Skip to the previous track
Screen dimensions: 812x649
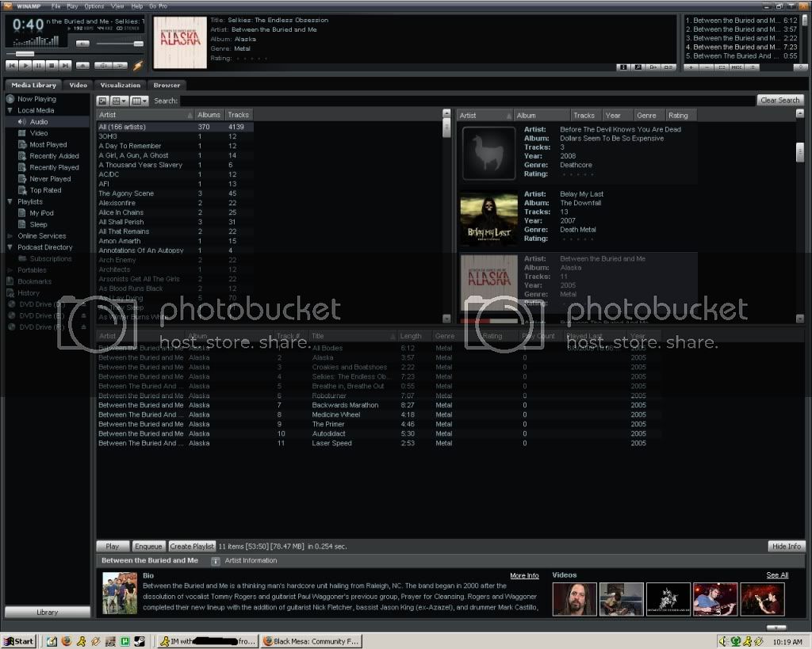pyautogui.click(x=12, y=65)
